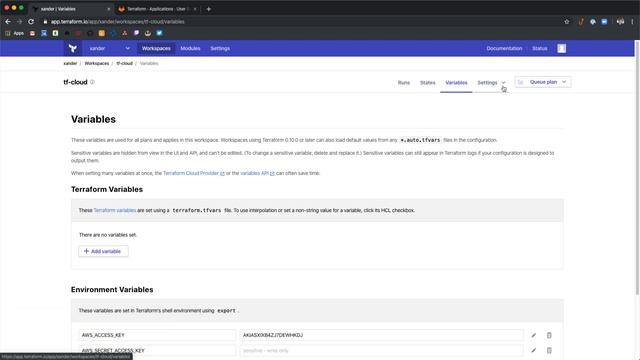Open the Status link in header
This screenshot has width=640, height=360.
click(540, 48)
